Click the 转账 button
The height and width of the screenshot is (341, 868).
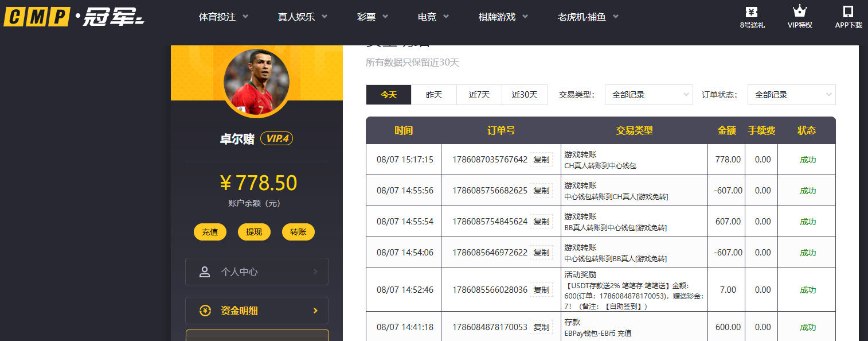(x=298, y=232)
